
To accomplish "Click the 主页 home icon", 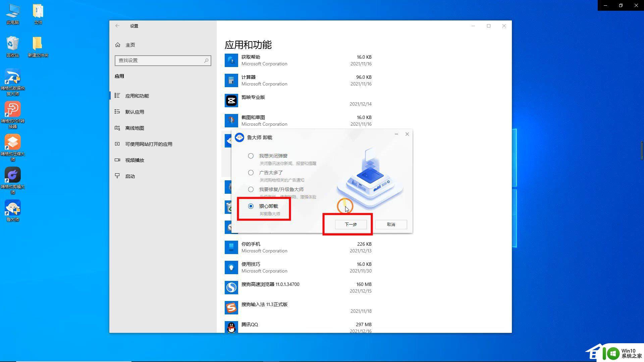I will [118, 45].
